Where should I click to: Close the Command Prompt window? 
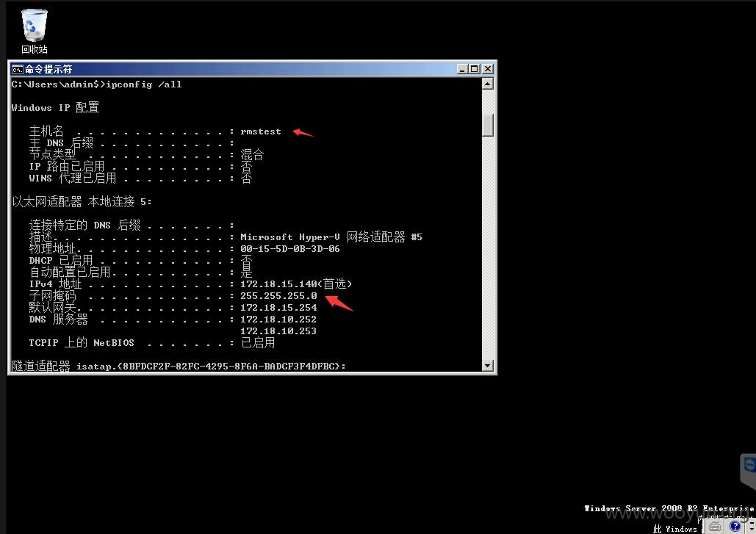[x=487, y=69]
